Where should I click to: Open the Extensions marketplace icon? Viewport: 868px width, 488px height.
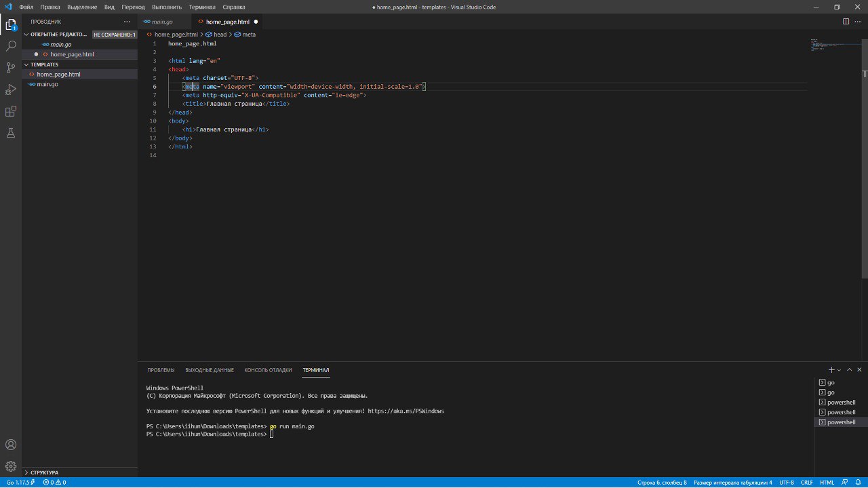point(11,111)
